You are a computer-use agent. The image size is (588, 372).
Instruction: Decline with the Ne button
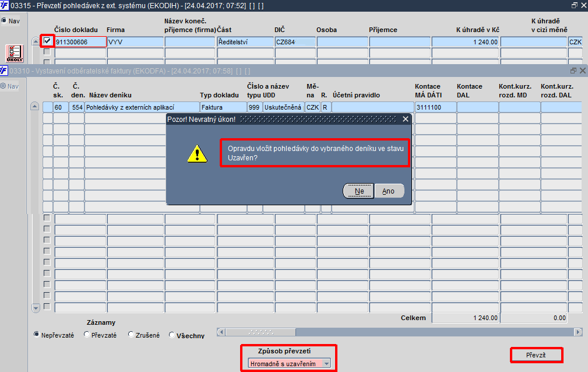point(359,191)
